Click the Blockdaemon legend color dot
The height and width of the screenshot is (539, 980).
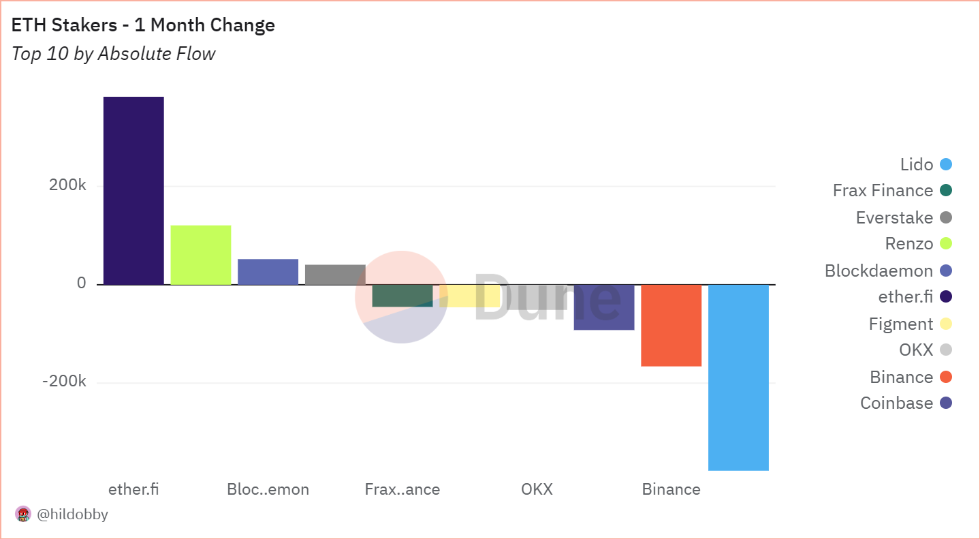(x=945, y=271)
